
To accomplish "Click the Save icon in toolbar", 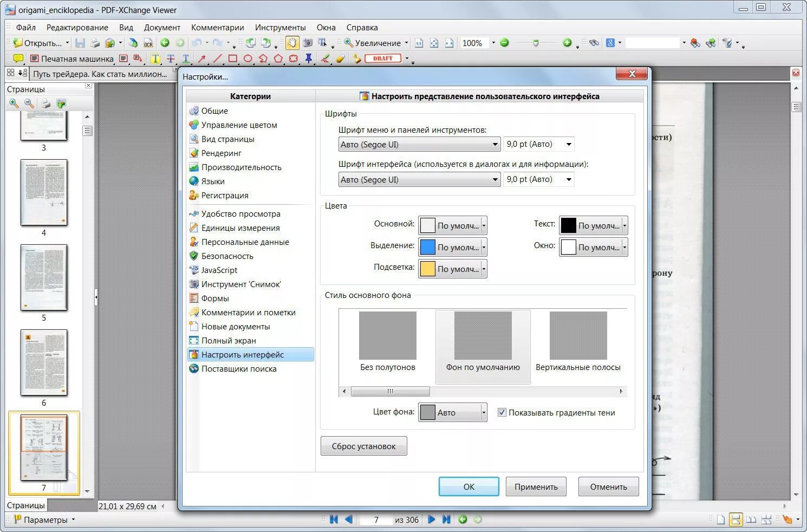I will [80, 43].
